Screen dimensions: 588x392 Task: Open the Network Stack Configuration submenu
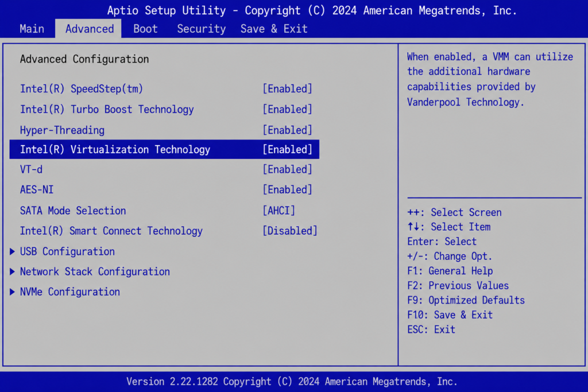point(95,271)
